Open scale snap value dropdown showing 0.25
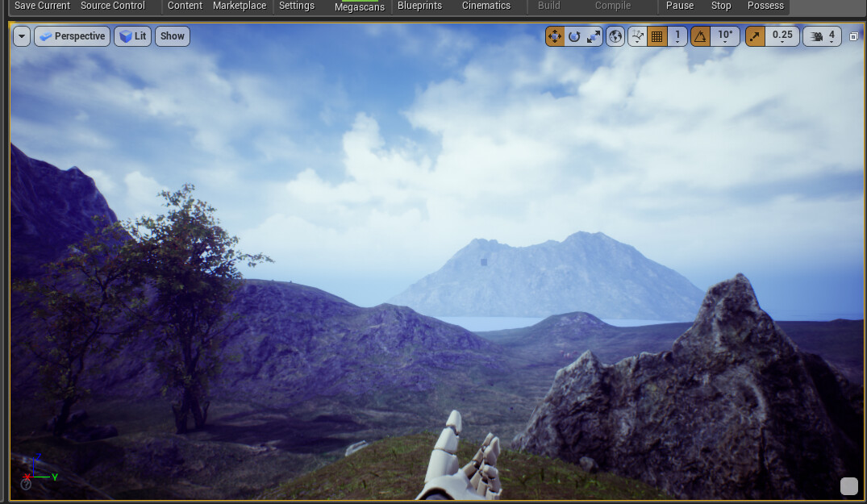867x504 pixels. (x=782, y=36)
